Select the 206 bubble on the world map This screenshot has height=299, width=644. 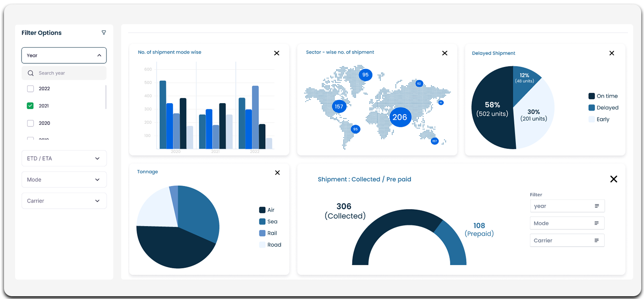click(x=400, y=117)
